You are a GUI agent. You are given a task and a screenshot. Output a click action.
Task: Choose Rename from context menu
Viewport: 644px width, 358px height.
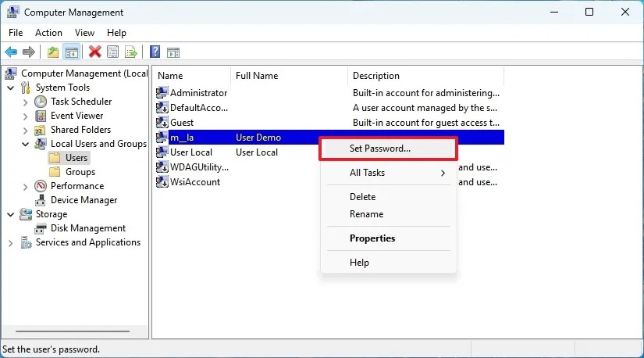coord(388,214)
